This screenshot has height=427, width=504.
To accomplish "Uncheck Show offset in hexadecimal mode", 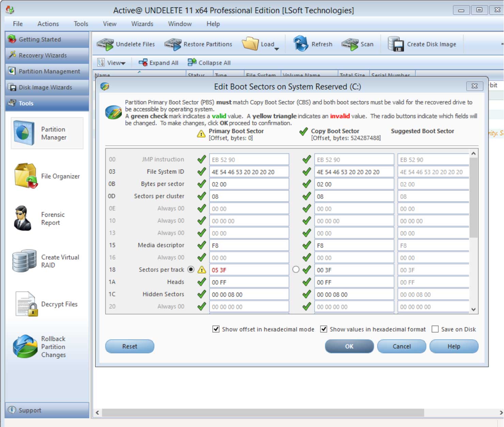I will 216,329.
